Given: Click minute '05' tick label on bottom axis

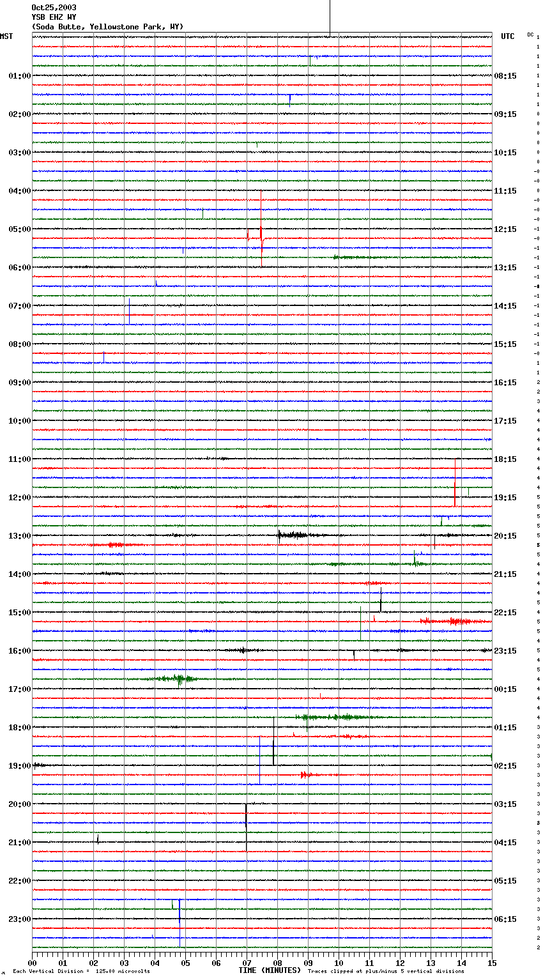Looking at the screenshot, I should pyautogui.click(x=185, y=963).
